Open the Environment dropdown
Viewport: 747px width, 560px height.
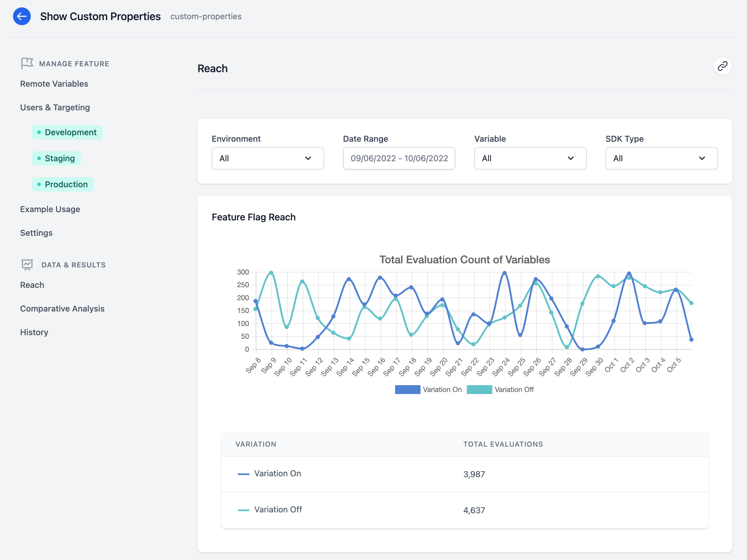point(267,158)
